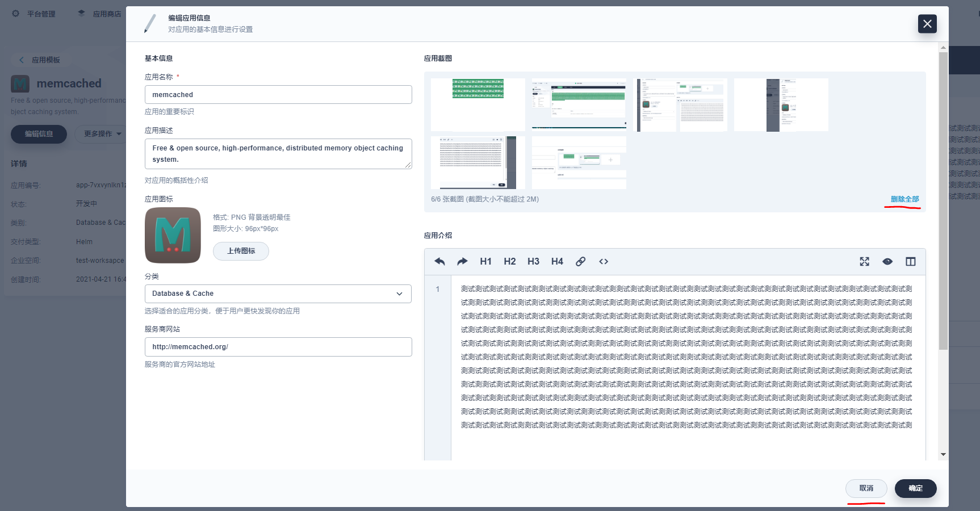Image resolution: width=980 pixels, height=511 pixels.
Task: Click the 应用描述 text area
Action: [x=278, y=154]
